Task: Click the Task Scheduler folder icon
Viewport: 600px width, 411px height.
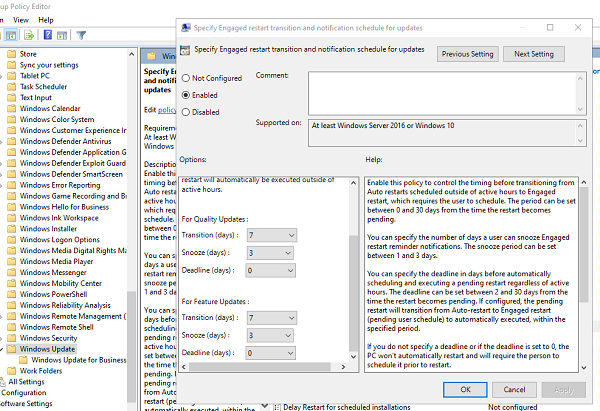Action: pos(12,86)
